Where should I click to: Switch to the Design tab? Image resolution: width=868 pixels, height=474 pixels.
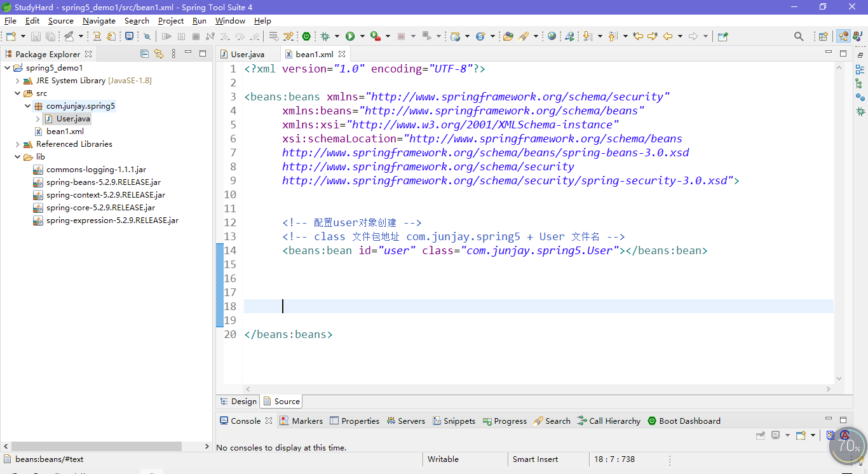click(x=238, y=401)
